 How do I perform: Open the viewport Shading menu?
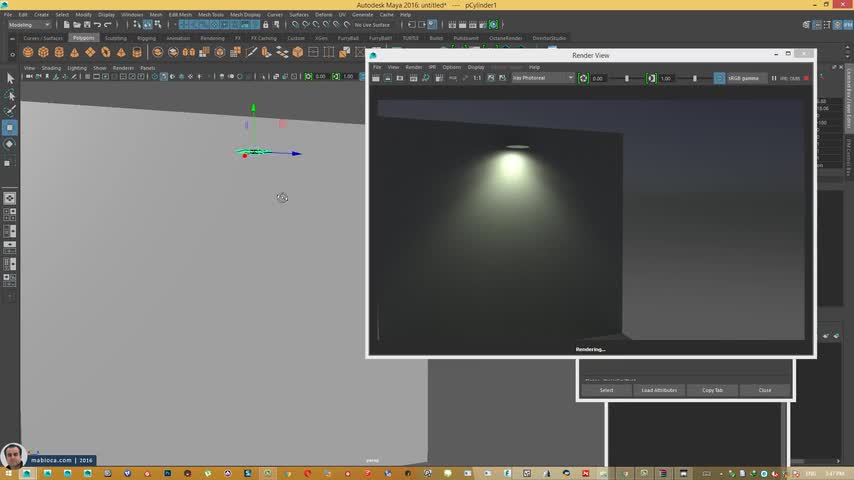click(x=51, y=68)
